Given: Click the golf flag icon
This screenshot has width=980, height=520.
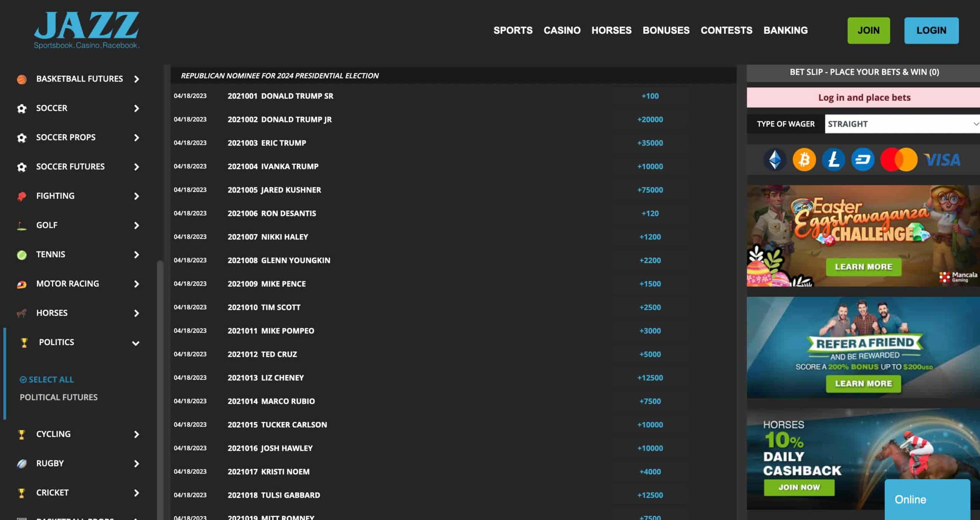Looking at the screenshot, I should point(22,226).
